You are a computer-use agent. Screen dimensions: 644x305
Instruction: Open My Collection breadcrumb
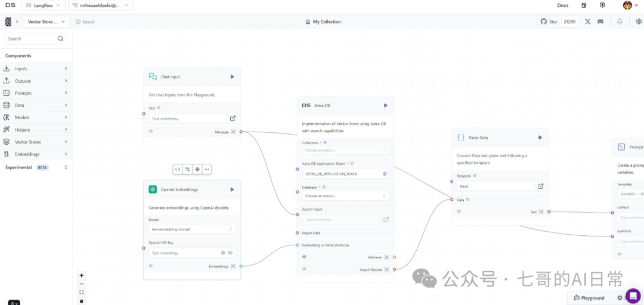click(x=323, y=22)
